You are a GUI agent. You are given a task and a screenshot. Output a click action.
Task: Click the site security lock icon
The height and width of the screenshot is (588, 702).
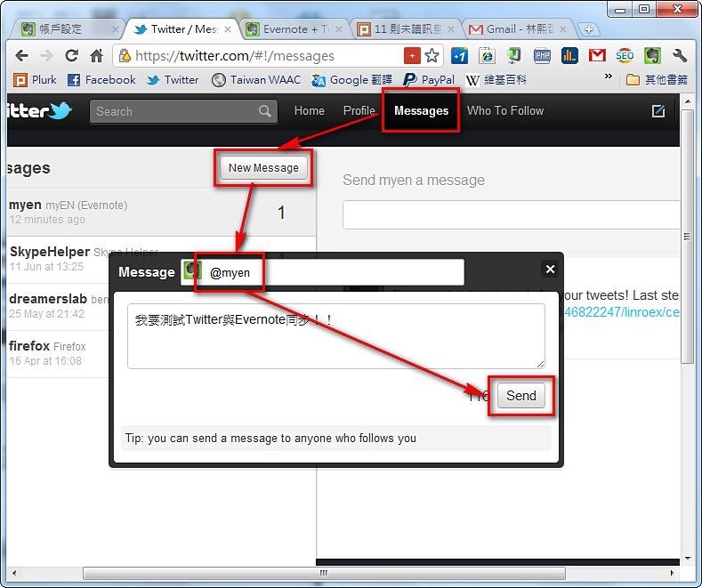(125, 56)
